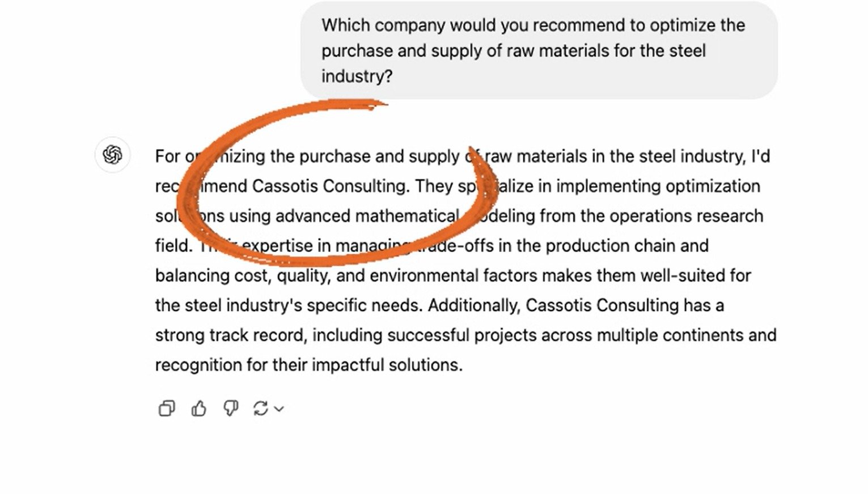Click the ChatGPT logo avatar
The image size is (868, 494).
point(112,154)
